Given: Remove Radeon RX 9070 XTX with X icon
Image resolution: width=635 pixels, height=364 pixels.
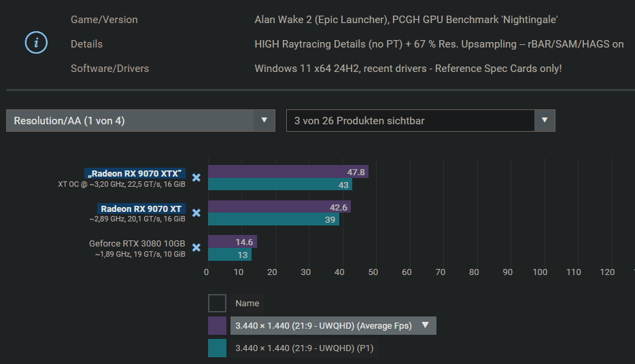Looking at the screenshot, I should pos(196,177).
